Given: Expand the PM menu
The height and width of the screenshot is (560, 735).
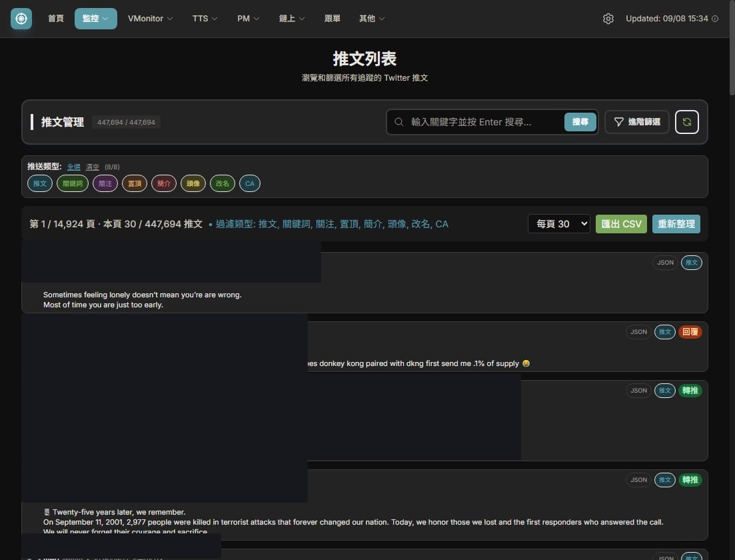Looking at the screenshot, I should [248, 19].
